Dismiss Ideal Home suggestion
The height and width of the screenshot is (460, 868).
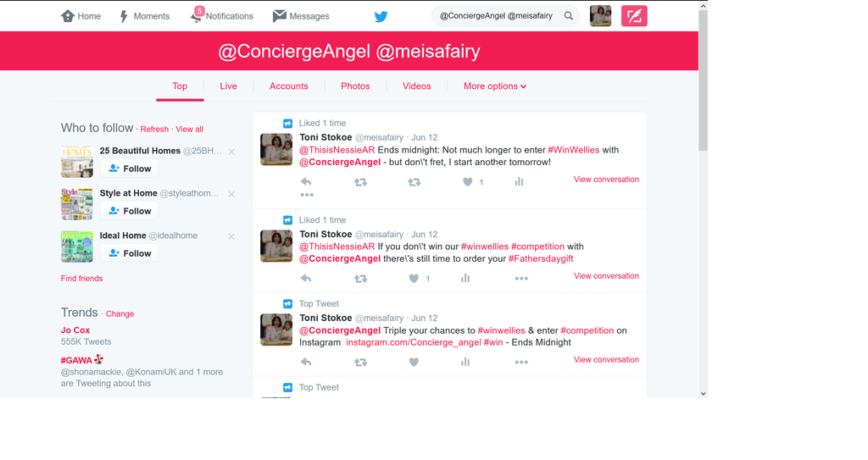coord(231,236)
